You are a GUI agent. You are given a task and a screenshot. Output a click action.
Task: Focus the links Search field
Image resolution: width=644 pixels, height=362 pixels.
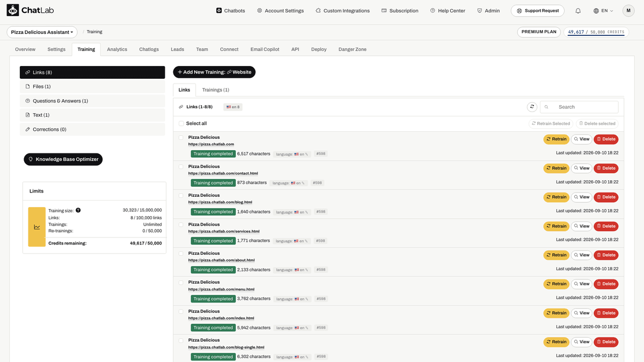[x=579, y=107]
